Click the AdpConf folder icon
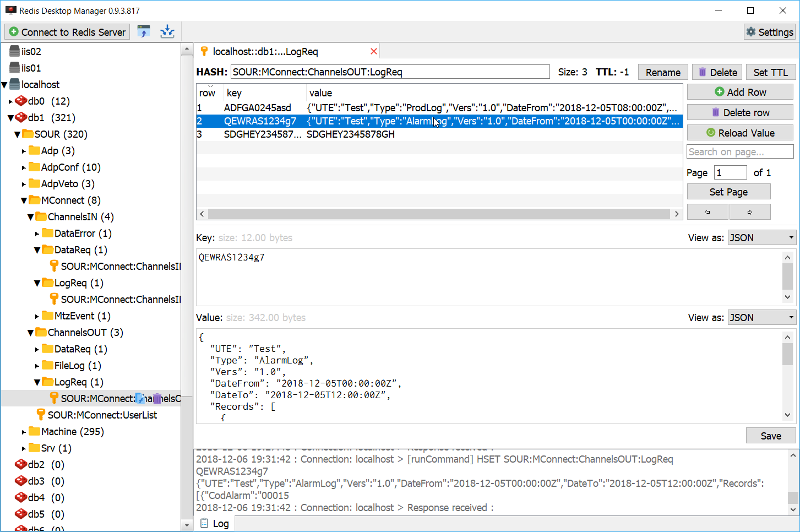This screenshot has height=532, width=800. (x=35, y=167)
